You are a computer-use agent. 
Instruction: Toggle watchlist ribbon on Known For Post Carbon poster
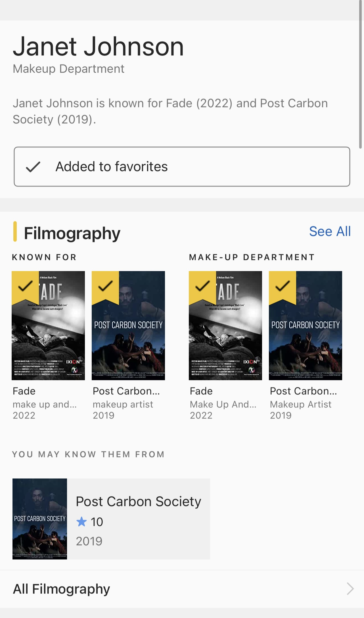point(105,286)
